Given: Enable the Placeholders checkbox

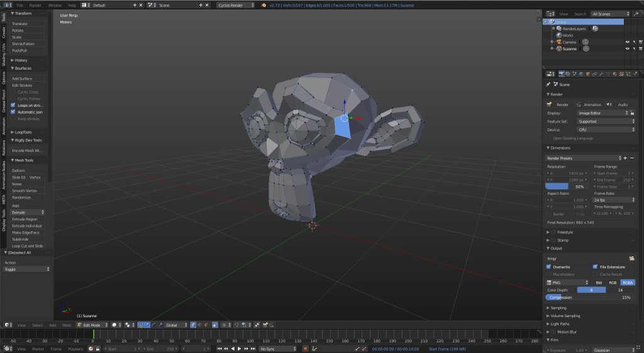Looking at the screenshot, I should tap(548, 274).
